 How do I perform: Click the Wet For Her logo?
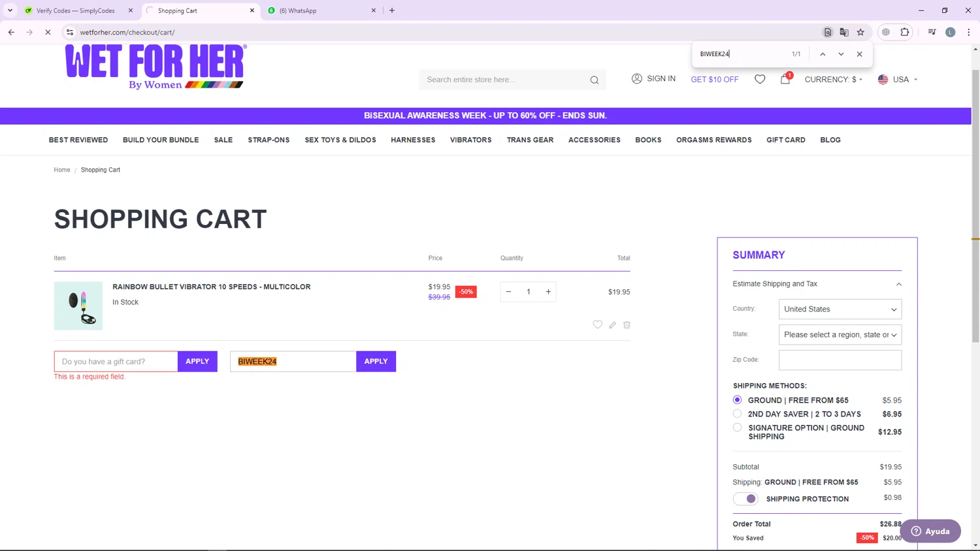click(155, 67)
